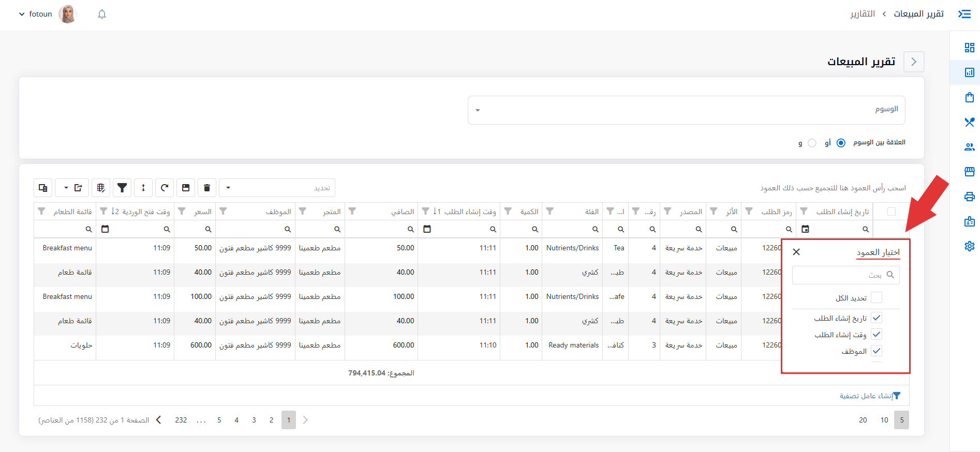The height and width of the screenshot is (452, 980).
Task: Open filter for السعر column header
Action: tap(182, 212)
